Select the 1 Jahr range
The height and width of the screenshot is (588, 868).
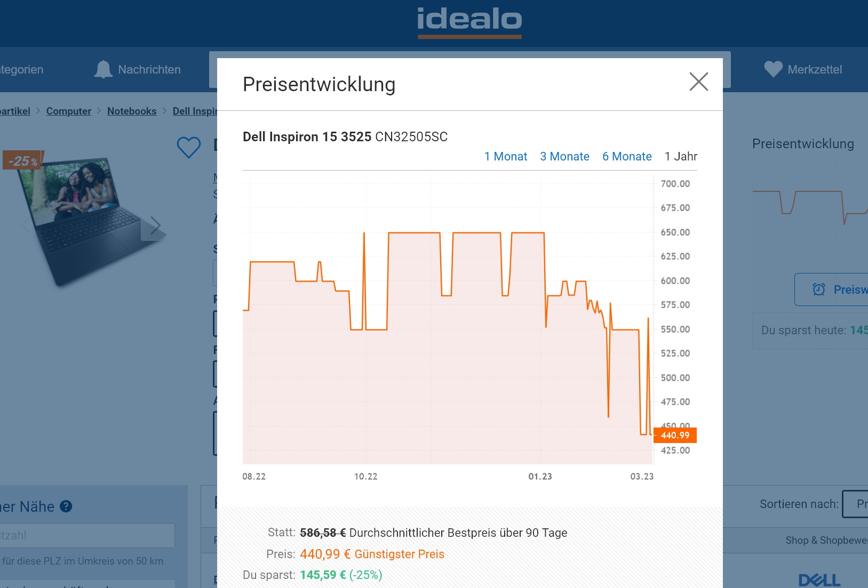tap(681, 157)
